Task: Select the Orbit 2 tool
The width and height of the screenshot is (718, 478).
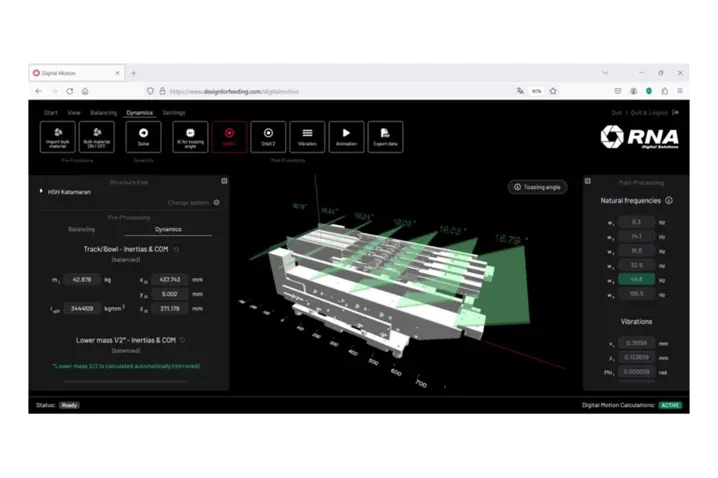Action: 268,135
